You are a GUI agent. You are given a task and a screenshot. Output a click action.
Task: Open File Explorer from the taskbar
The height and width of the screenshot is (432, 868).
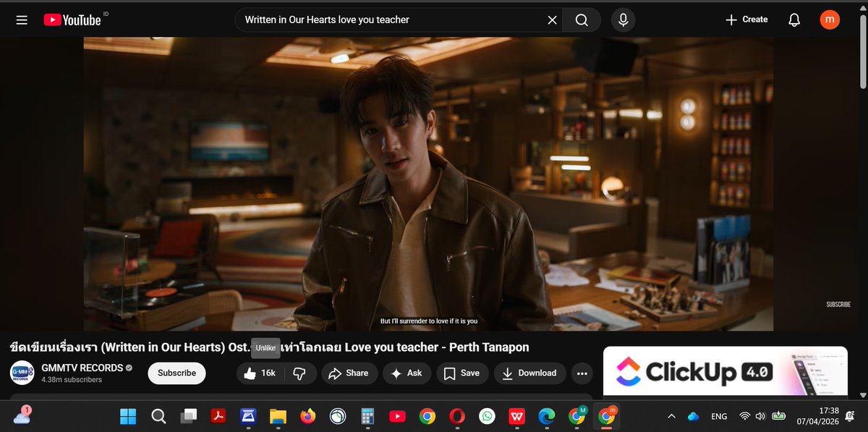coord(278,416)
